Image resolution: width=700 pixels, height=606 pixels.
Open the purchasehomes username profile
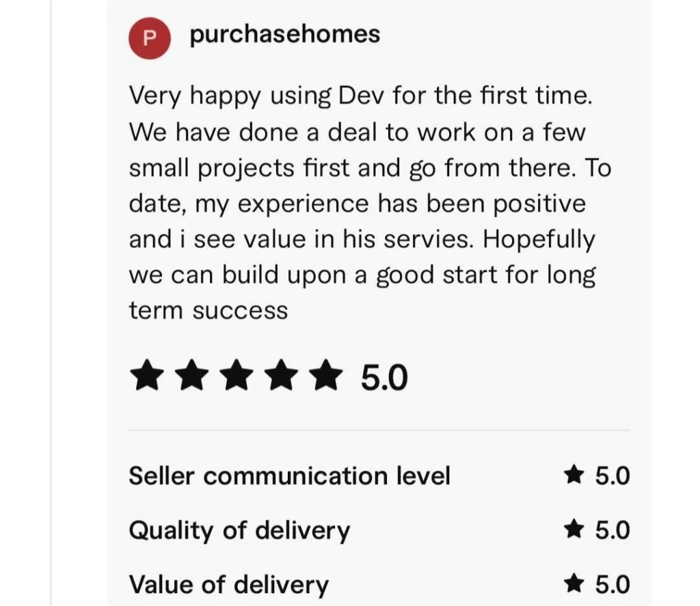pyautogui.click(x=284, y=34)
